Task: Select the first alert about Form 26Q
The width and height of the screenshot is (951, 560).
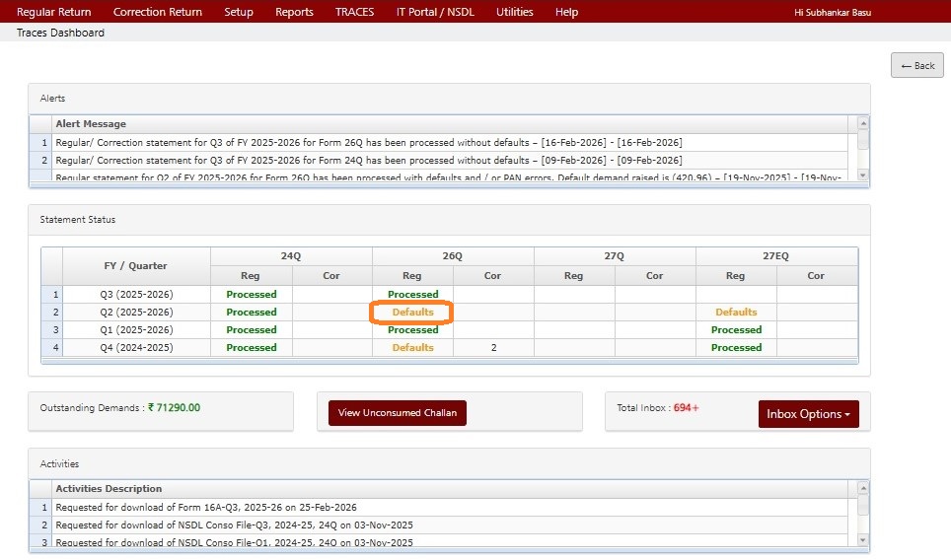Action: pos(368,143)
